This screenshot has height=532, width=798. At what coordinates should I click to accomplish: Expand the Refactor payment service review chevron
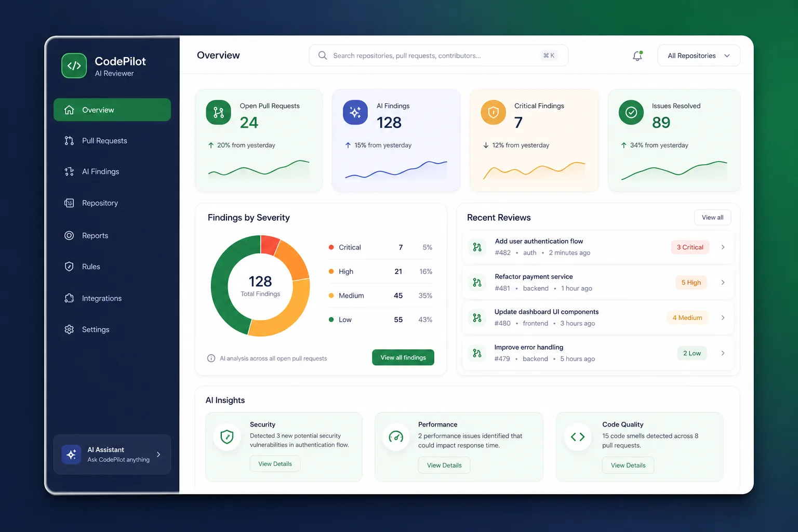click(x=723, y=283)
